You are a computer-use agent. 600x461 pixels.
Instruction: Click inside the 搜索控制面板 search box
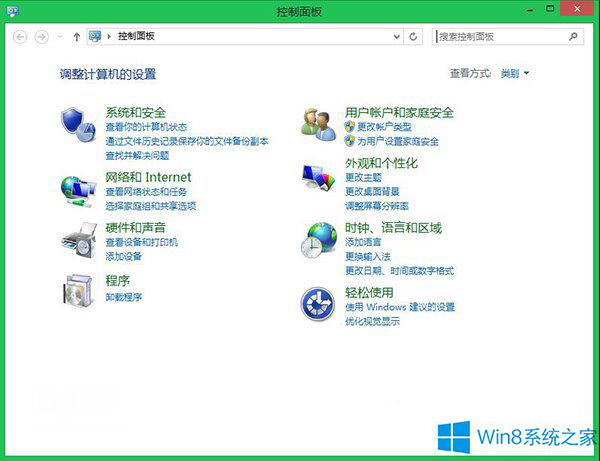coord(501,37)
